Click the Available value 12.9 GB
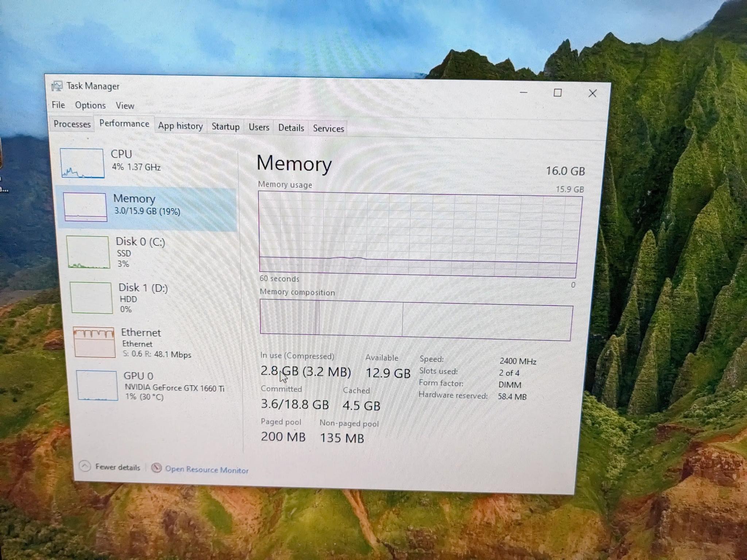This screenshot has width=747, height=560. point(388,373)
